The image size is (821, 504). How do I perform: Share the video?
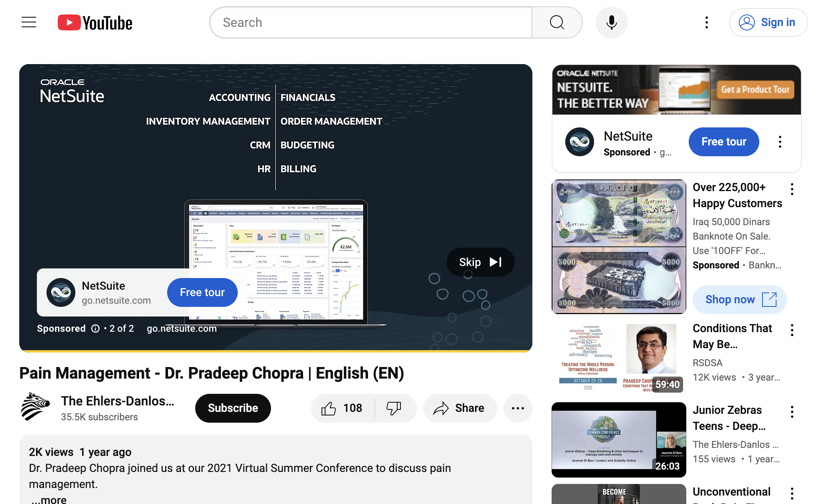[x=460, y=408]
